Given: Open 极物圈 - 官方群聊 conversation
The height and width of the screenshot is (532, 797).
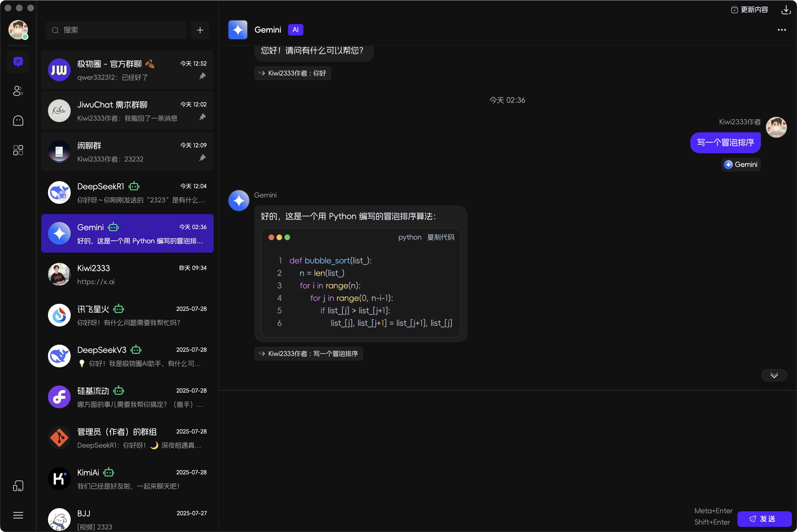Looking at the screenshot, I should tap(127, 70).
